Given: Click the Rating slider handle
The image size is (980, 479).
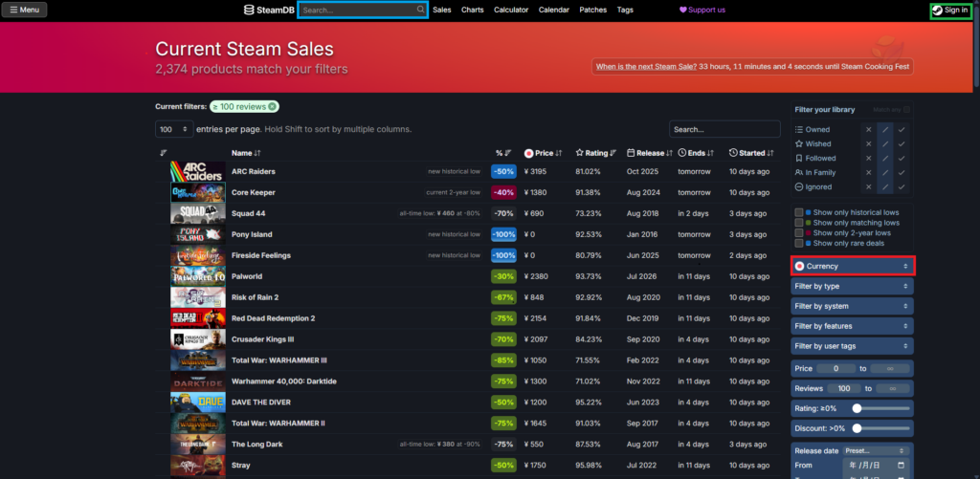Looking at the screenshot, I should tap(857, 408).
